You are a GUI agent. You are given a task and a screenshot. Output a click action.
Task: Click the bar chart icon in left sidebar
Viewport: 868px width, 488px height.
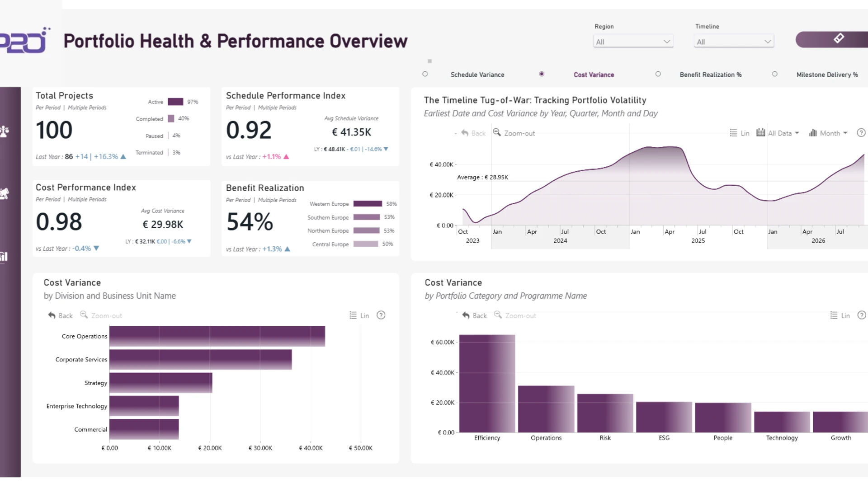pos(4,257)
